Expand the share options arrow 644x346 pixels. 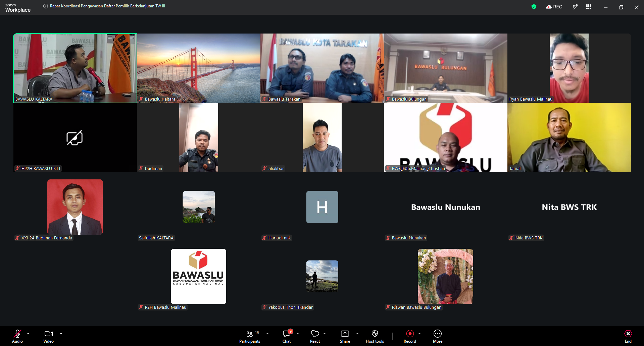pyautogui.click(x=357, y=334)
